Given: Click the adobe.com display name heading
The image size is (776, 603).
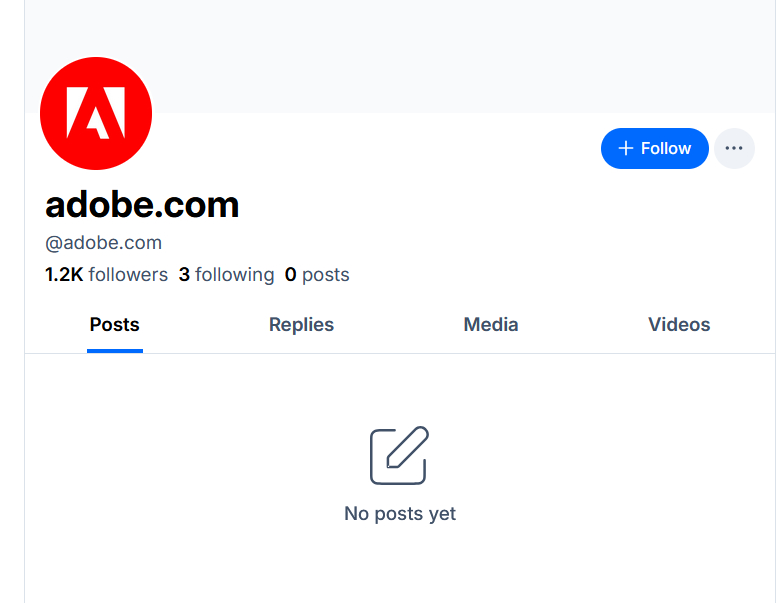Looking at the screenshot, I should tap(142, 205).
